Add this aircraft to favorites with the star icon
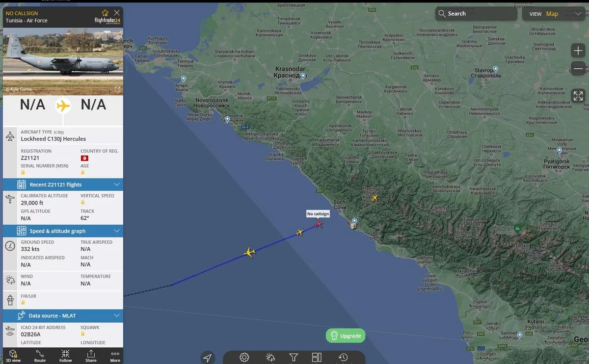Screen dimensions: 589x364 [105, 13]
